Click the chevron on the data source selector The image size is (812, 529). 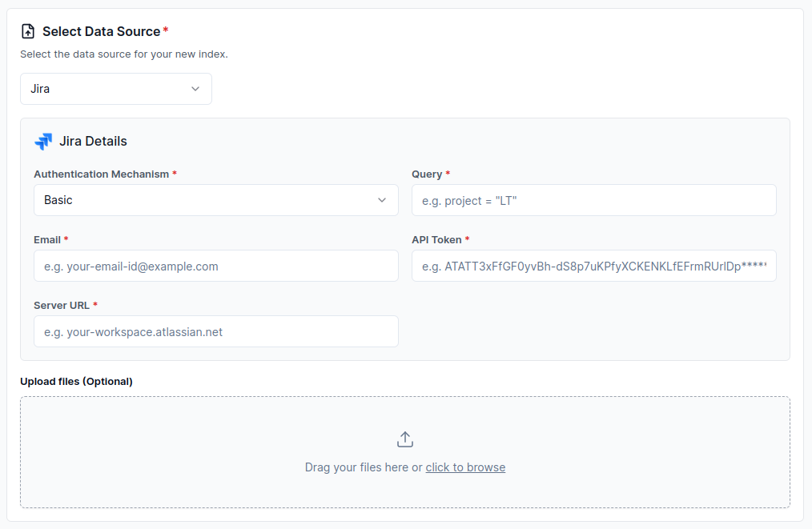(x=195, y=89)
